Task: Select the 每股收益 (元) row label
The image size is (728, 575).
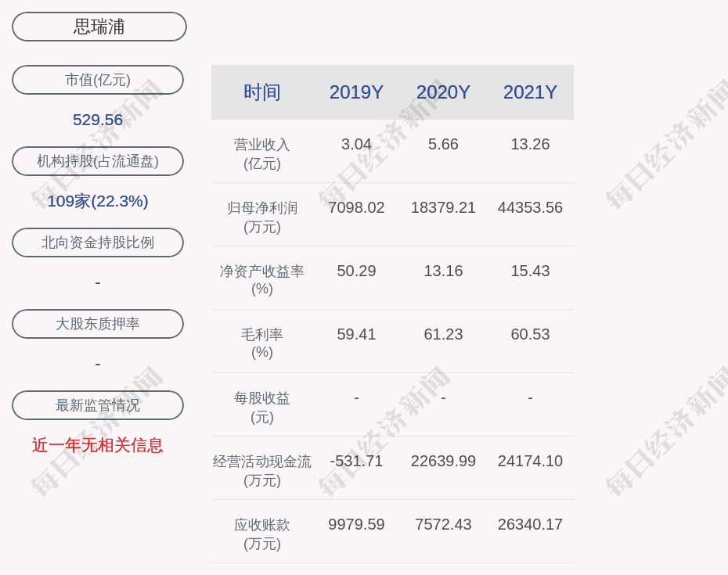Action: [262, 407]
